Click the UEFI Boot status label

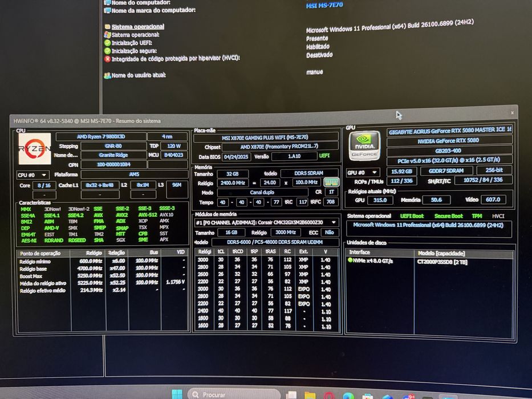click(412, 216)
